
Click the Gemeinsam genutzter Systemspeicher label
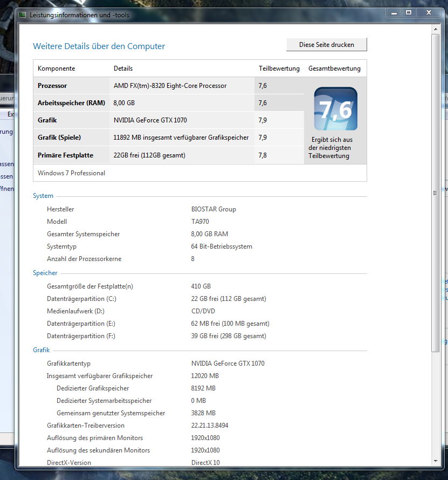click(111, 413)
